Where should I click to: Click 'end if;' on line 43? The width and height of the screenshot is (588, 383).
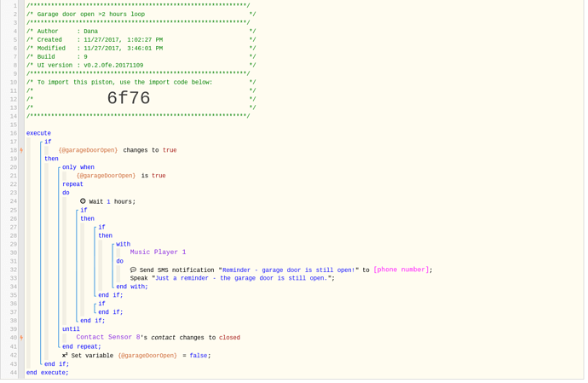[x=56, y=364]
